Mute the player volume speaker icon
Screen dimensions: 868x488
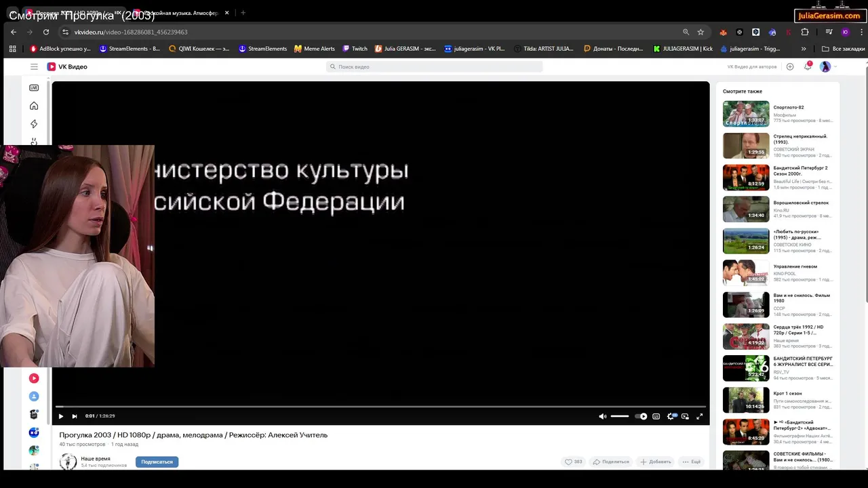tap(602, 416)
